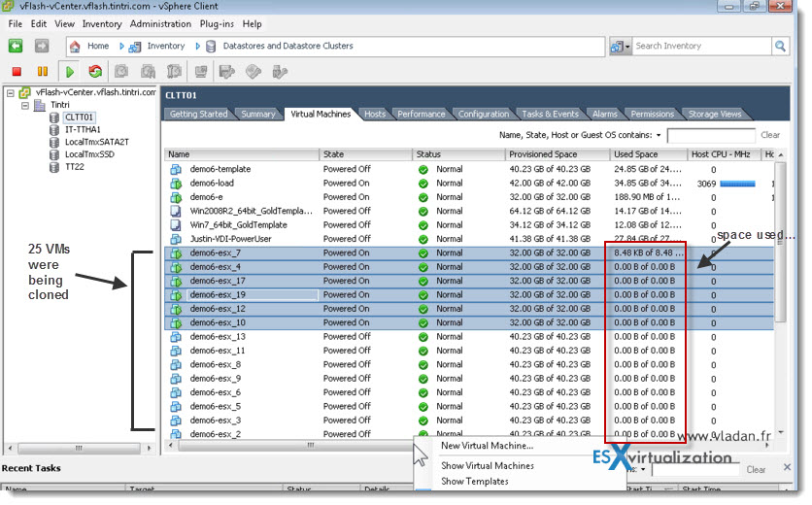Choose New Virtual Machine in context menu

click(x=487, y=446)
